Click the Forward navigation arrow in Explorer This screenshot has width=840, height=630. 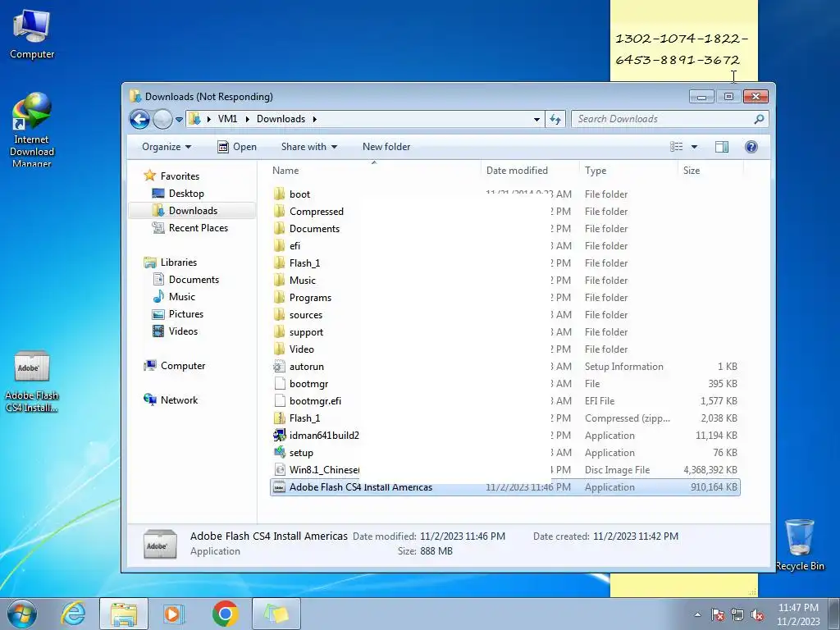(x=162, y=119)
